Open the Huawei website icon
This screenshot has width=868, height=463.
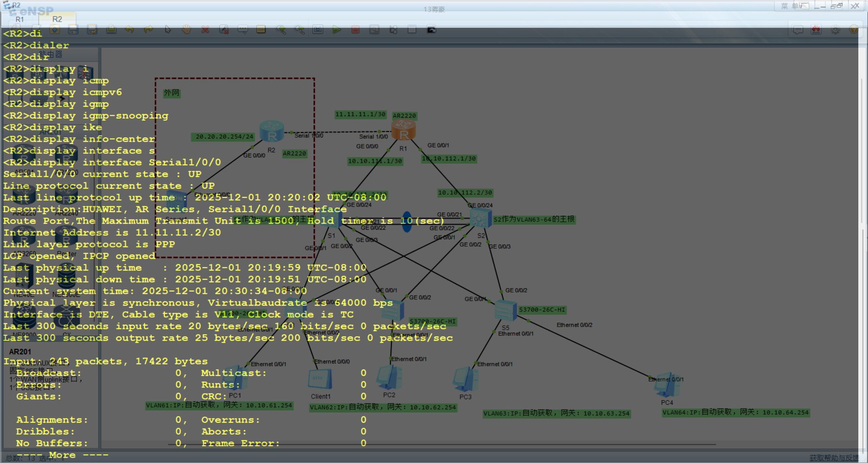tap(816, 30)
